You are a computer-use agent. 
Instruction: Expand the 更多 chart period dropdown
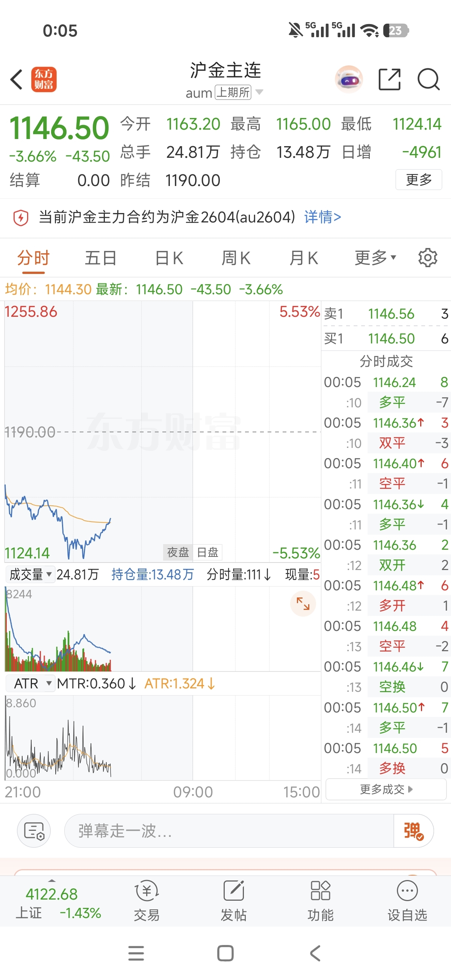pos(375,258)
